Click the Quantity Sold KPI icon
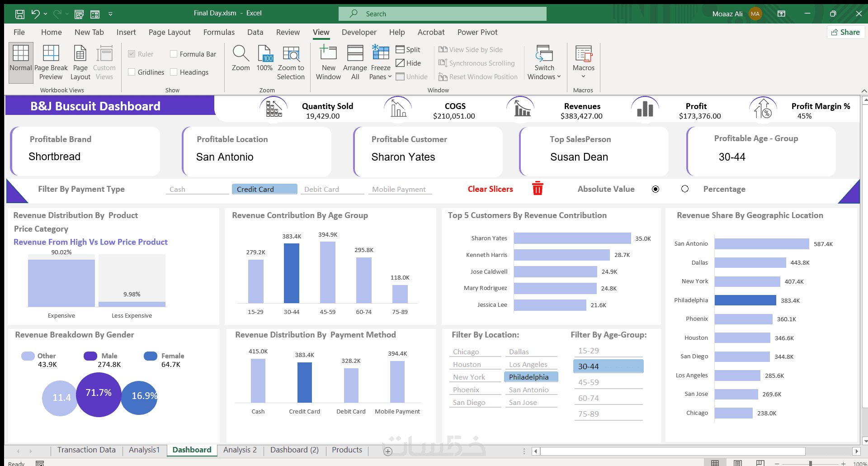868x466 pixels. click(274, 109)
